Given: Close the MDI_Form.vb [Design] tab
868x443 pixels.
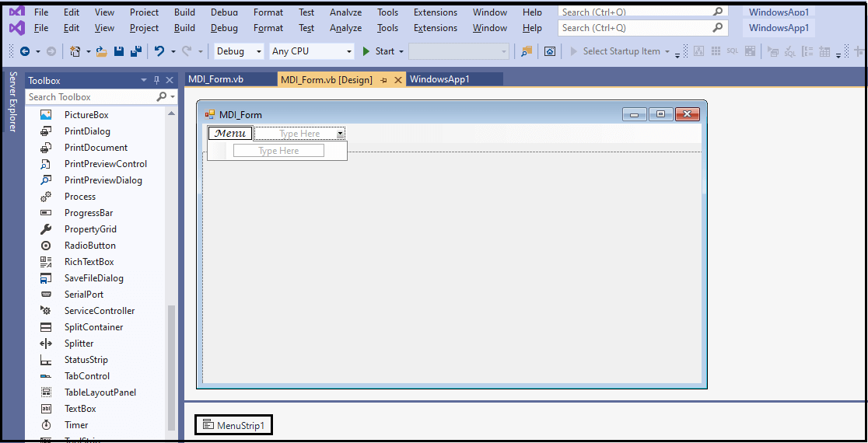Looking at the screenshot, I should click(x=398, y=80).
